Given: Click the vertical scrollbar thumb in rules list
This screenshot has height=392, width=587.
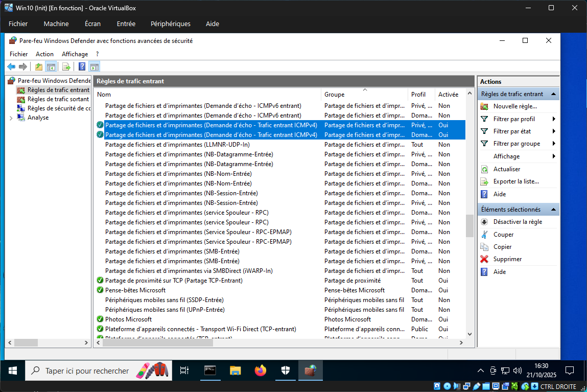Looking at the screenshot, I should pyautogui.click(x=469, y=225).
